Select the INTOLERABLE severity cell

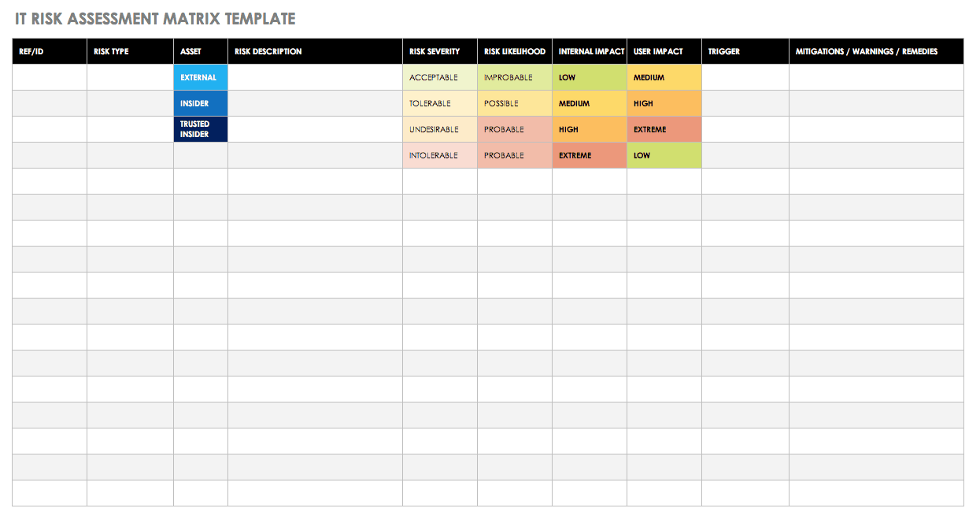tap(439, 155)
